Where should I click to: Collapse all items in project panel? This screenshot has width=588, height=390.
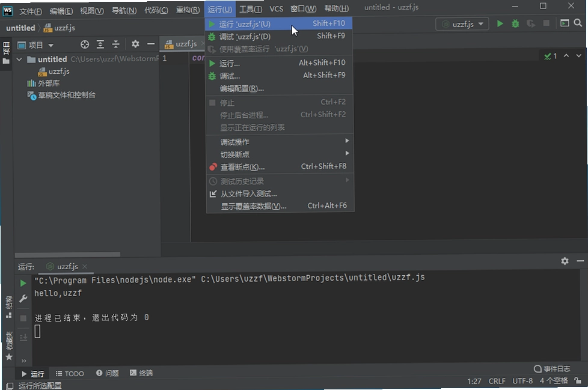(x=116, y=44)
